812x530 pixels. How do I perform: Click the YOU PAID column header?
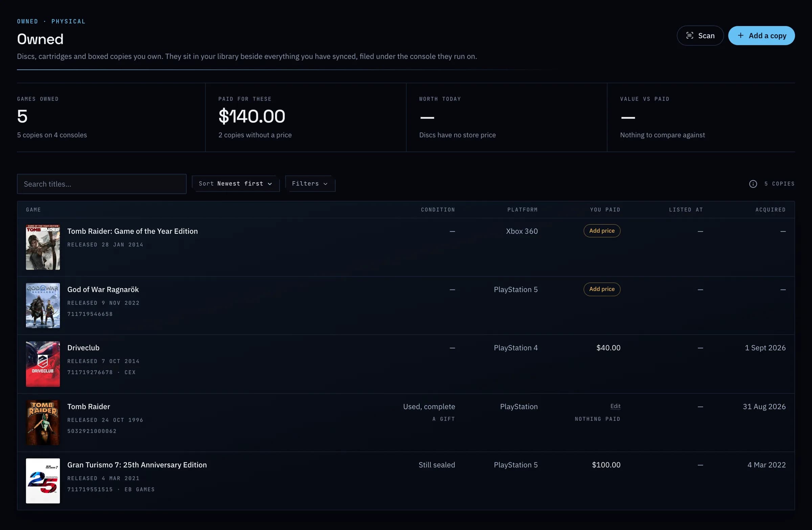click(605, 210)
